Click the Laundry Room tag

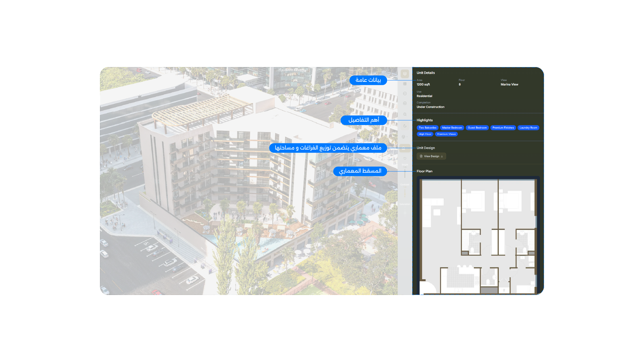pyautogui.click(x=528, y=128)
